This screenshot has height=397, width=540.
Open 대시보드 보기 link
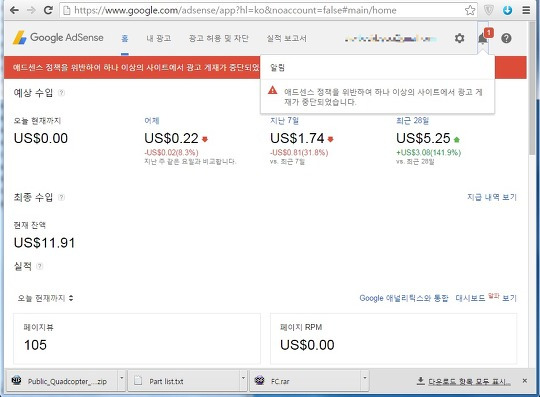(486, 297)
